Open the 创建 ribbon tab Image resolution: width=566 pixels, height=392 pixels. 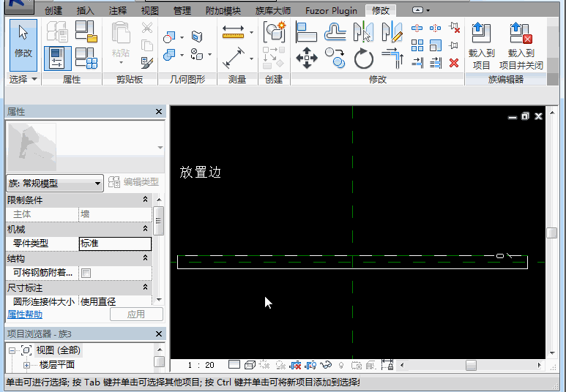point(53,11)
